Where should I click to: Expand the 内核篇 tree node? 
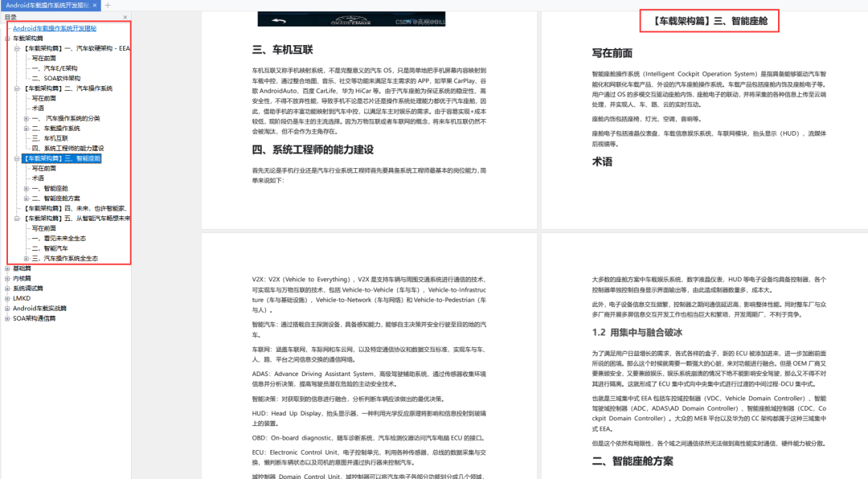coord(7,279)
